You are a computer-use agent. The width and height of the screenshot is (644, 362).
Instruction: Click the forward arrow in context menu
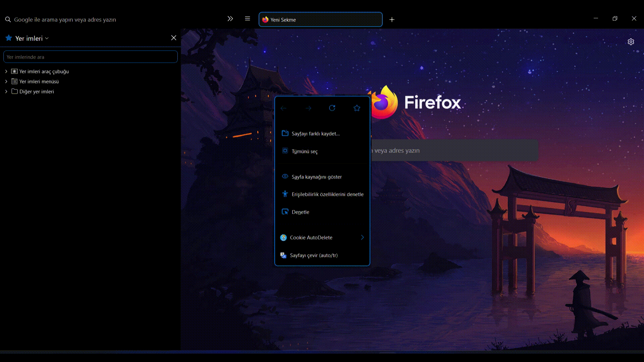[x=308, y=108]
